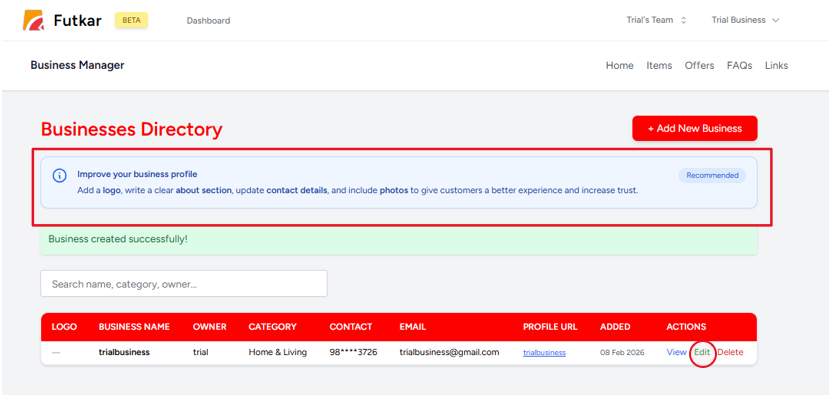Select the EMAIL column header

(412, 327)
